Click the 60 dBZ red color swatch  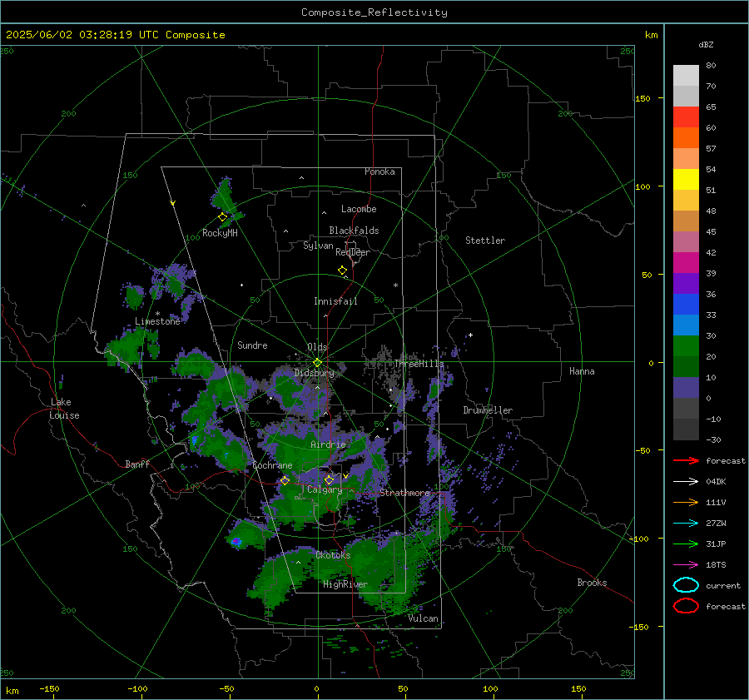pos(686,117)
